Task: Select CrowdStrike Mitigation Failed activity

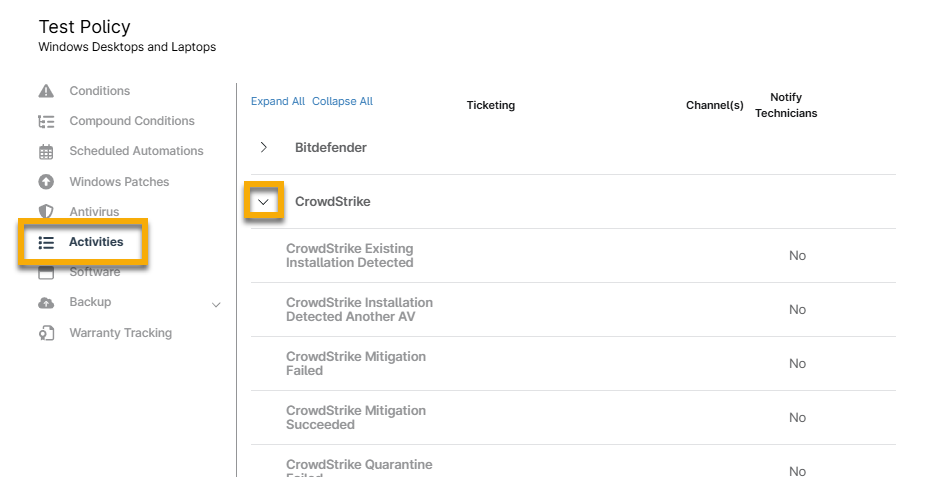Action: 355,363
